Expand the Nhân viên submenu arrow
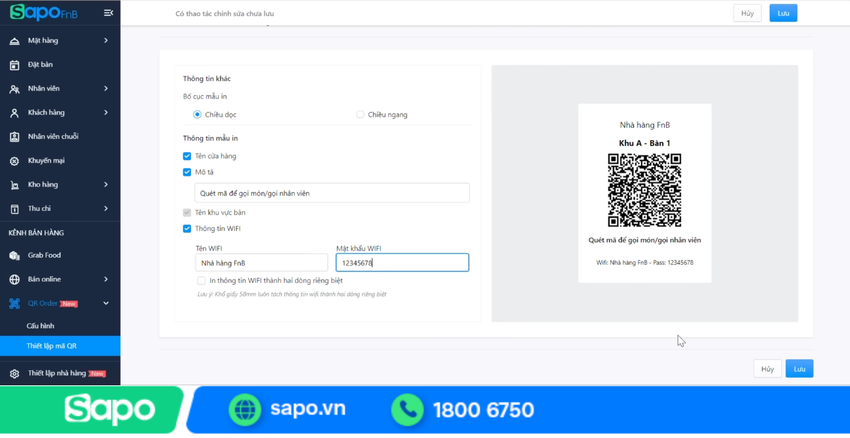Viewport: 850px width, 438px height. (x=106, y=88)
